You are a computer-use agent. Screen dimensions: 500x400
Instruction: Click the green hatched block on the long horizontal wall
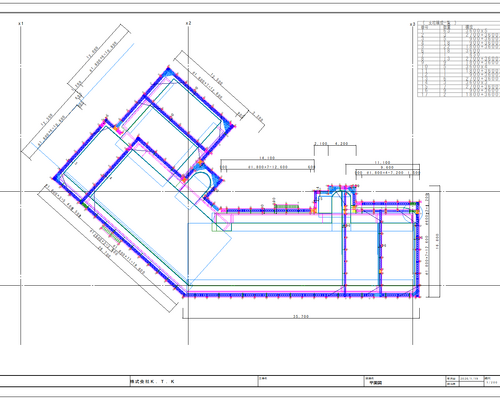tap(286, 207)
